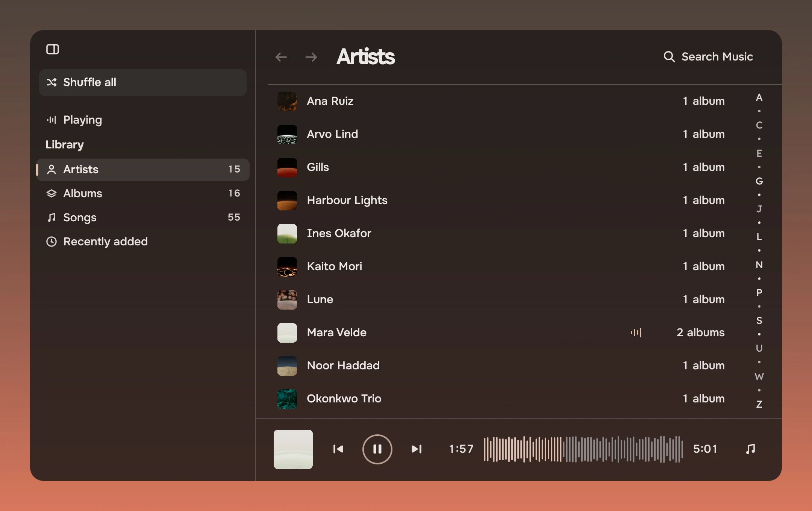Screen dimensions: 812x511
Task: Click the now-playing indicator beside Mara Velde
Action: (x=636, y=333)
